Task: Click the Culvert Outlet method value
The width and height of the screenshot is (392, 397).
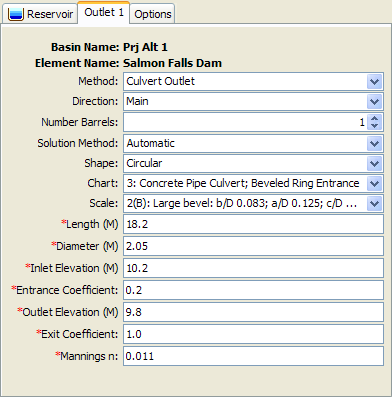Action: [x=160, y=81]
